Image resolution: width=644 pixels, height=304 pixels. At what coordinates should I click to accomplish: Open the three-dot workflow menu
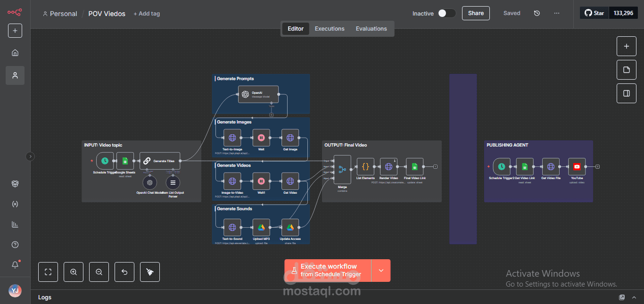click(557, 13)
